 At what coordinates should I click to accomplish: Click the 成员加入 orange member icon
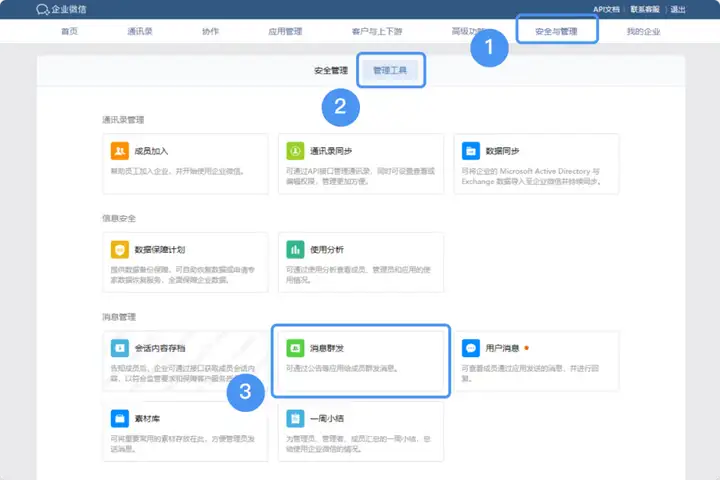tap(119, 151)
